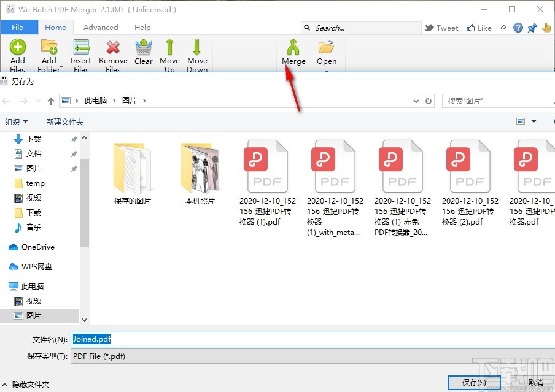Open the Help menu
This screenshot has width=555, height=392.
(142, 27)
